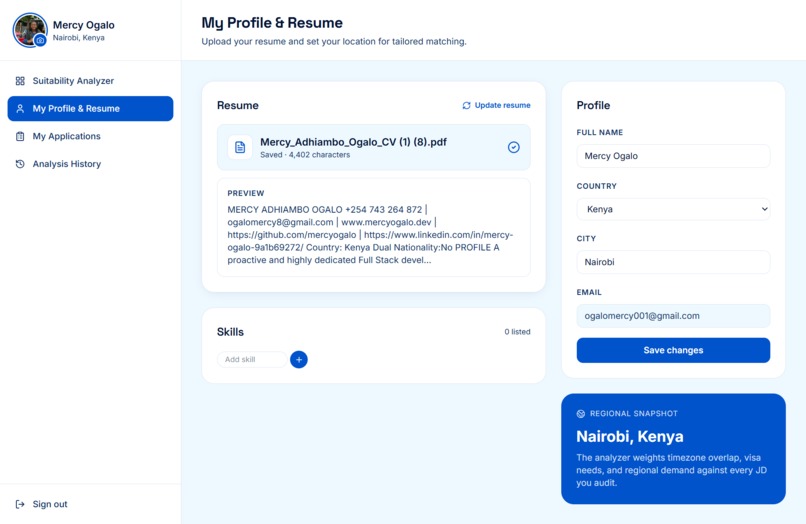Focus the Add skill input field

tap(252, 359)
